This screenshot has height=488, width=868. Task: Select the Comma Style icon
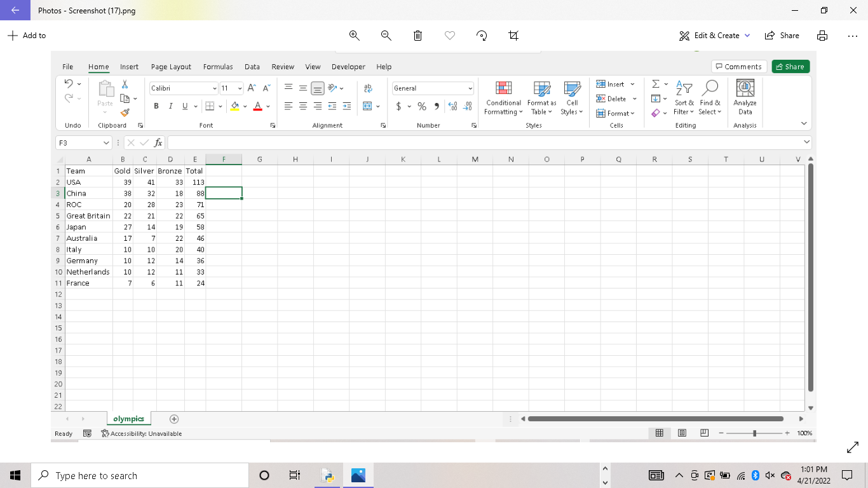437,106
